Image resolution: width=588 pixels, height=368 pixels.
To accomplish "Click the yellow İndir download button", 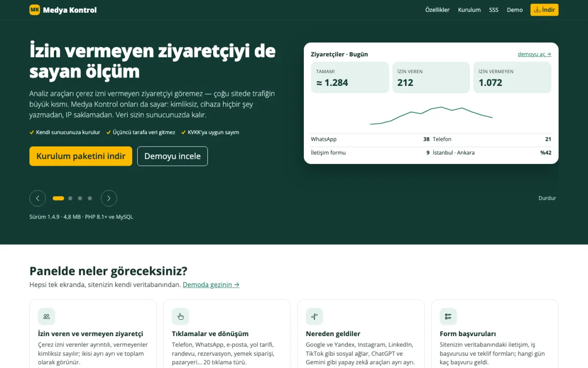I will (x=544, y=10).
